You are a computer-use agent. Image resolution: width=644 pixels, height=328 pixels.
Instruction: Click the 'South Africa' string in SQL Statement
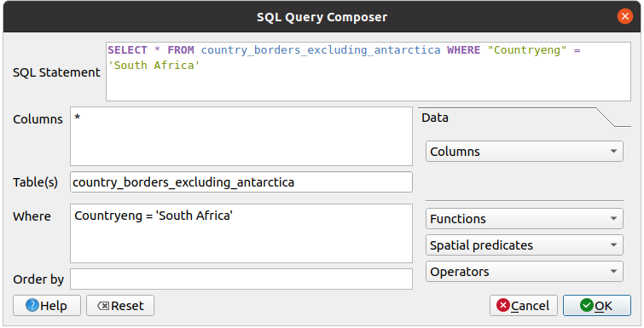point(154,66)
